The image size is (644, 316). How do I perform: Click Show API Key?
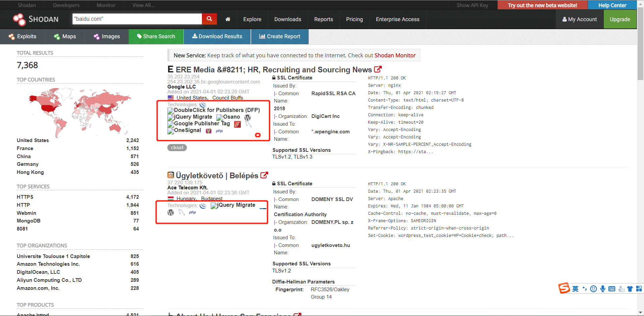472,5
